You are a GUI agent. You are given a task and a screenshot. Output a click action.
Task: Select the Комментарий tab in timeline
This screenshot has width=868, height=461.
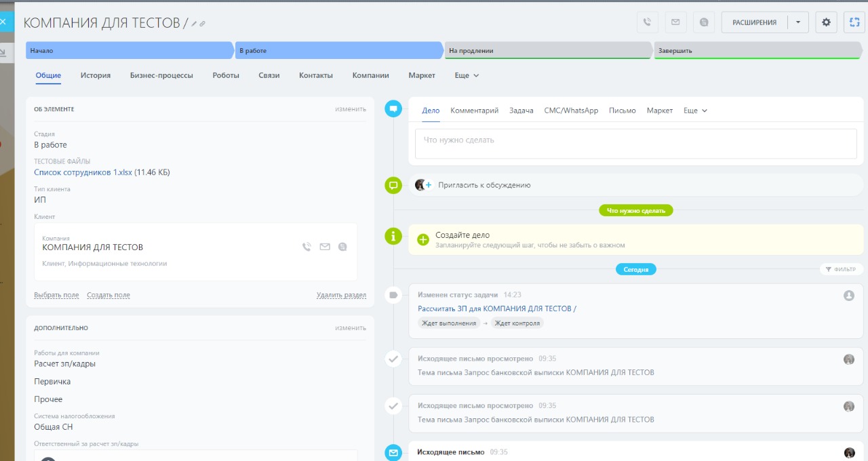[x=474, y=111]
